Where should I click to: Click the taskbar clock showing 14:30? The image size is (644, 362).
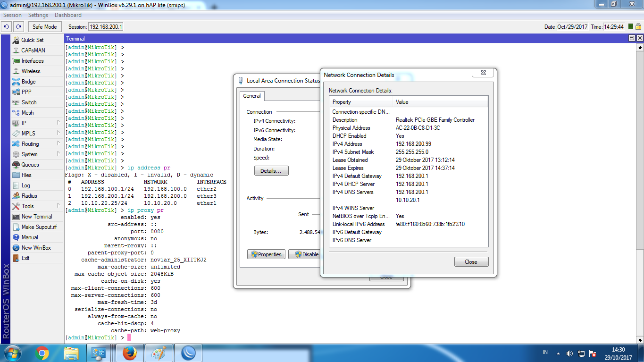tap(618, 354)
